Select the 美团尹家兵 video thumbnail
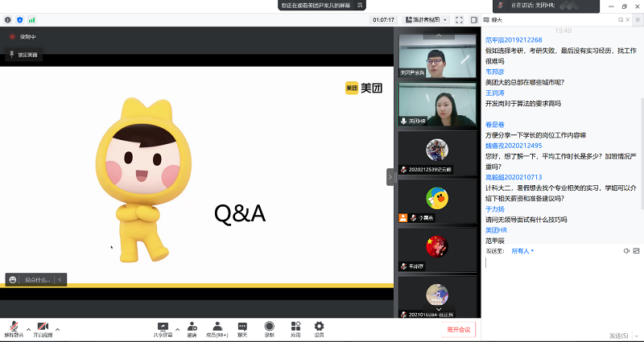The height and width of the screenshot is (342, 644). [x=437, y=56]
